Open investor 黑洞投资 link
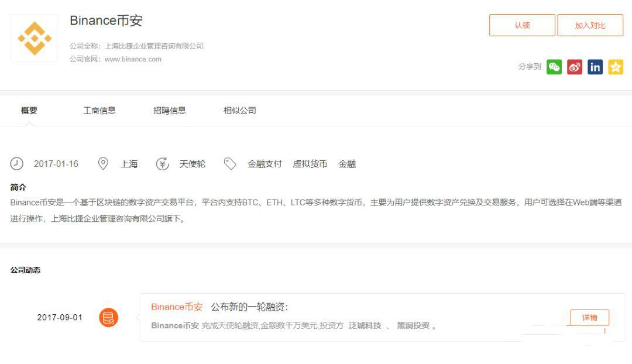The image size is (632, 364). coord(413,325)
